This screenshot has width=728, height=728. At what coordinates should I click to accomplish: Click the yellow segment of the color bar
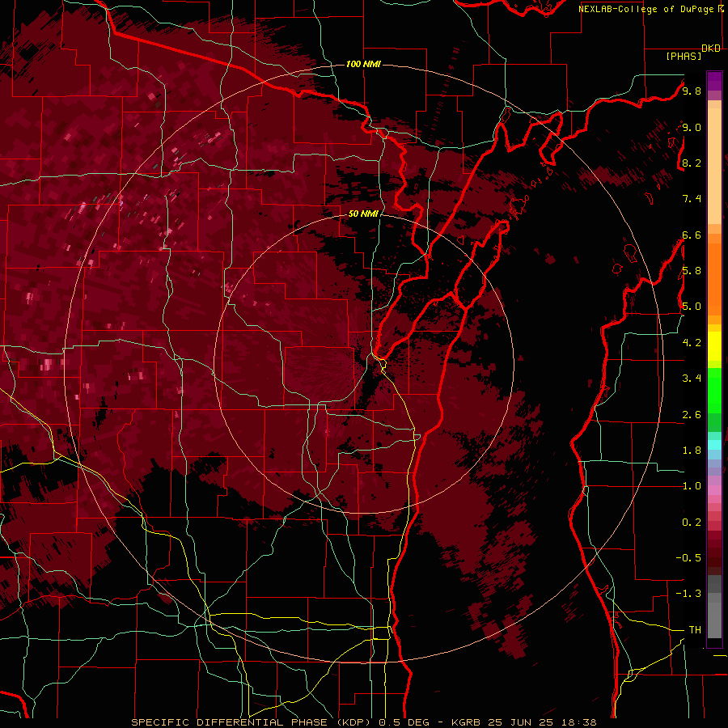point(714,346)
